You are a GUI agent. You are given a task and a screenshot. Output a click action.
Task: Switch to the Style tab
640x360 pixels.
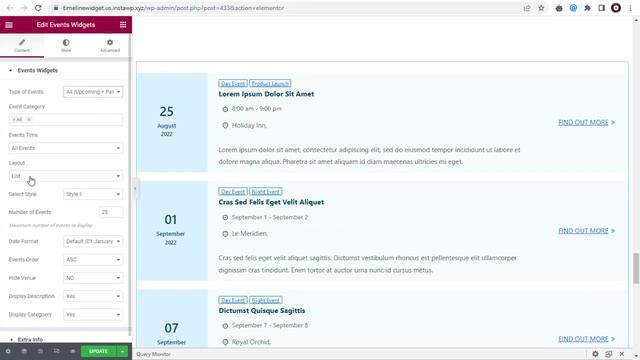66,46
